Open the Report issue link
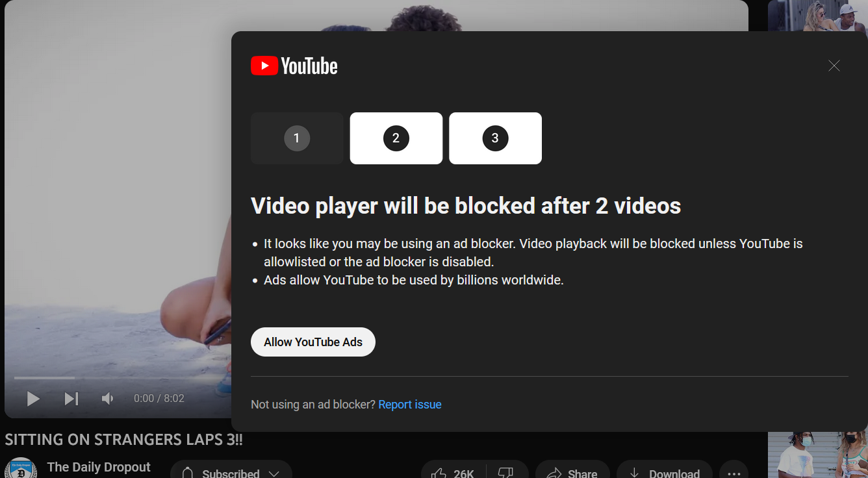Screen dimensions: 868x478 coord(410,405)
